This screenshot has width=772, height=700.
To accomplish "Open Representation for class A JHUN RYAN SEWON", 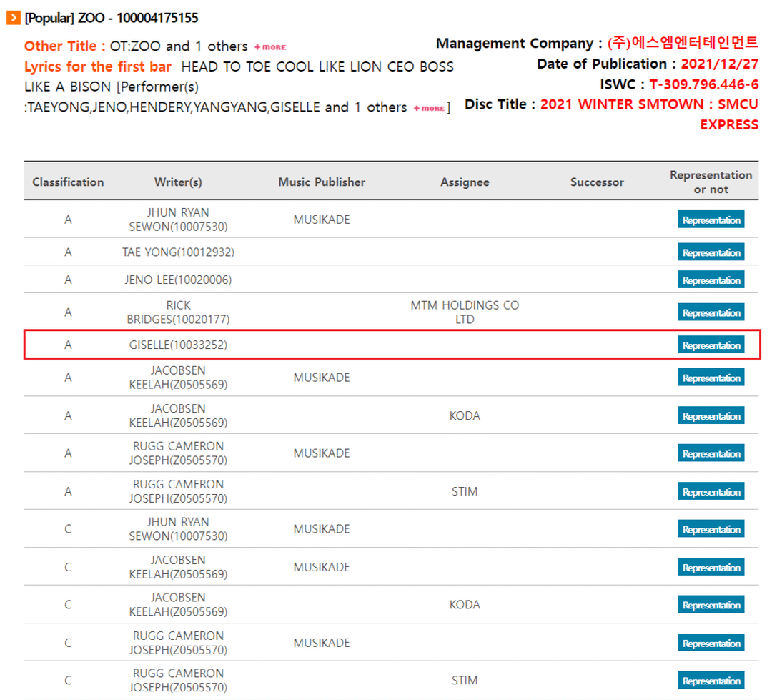I will (x=711, y=220).
